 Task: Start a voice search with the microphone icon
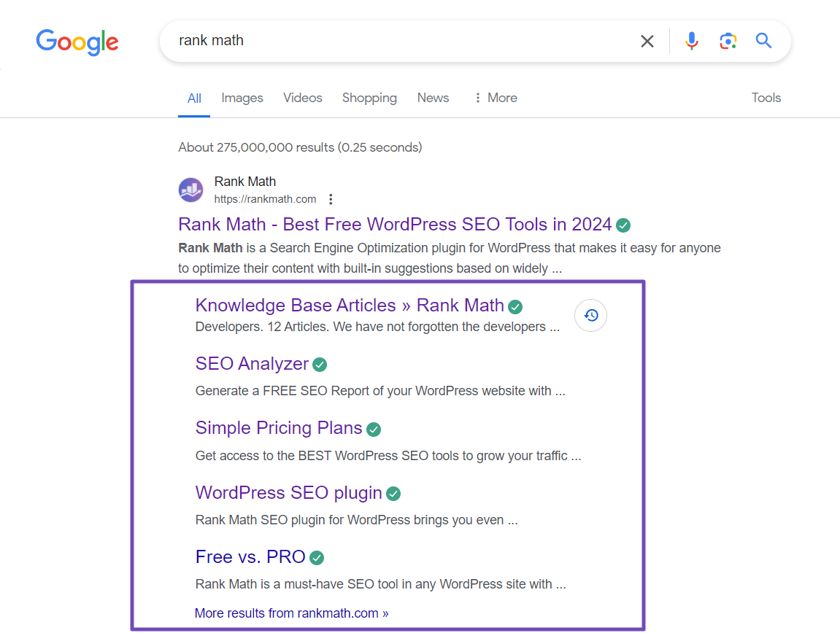(x=690, y=41)
